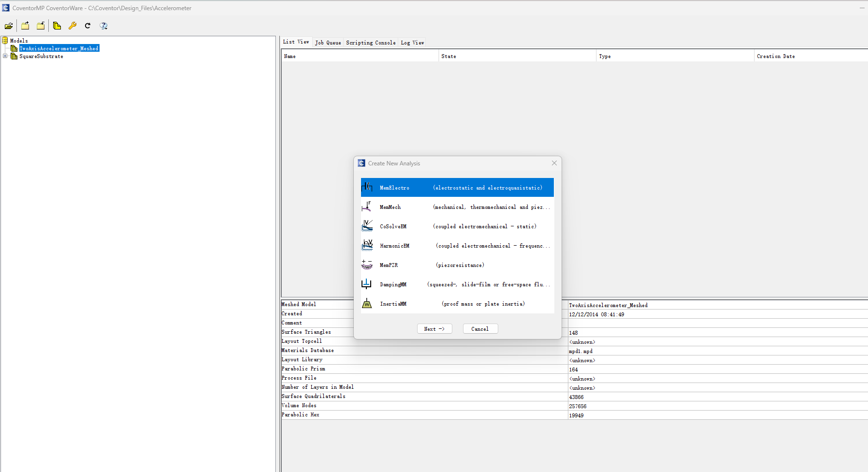Viewport: 868px width, 472px height.
Task: Click the Comment property label
Action: (292, 323)
